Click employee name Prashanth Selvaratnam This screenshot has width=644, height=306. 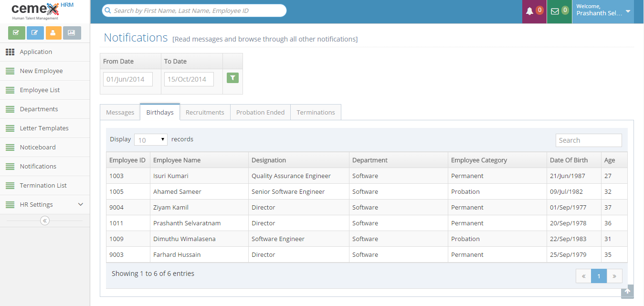(x=187, y=223)
